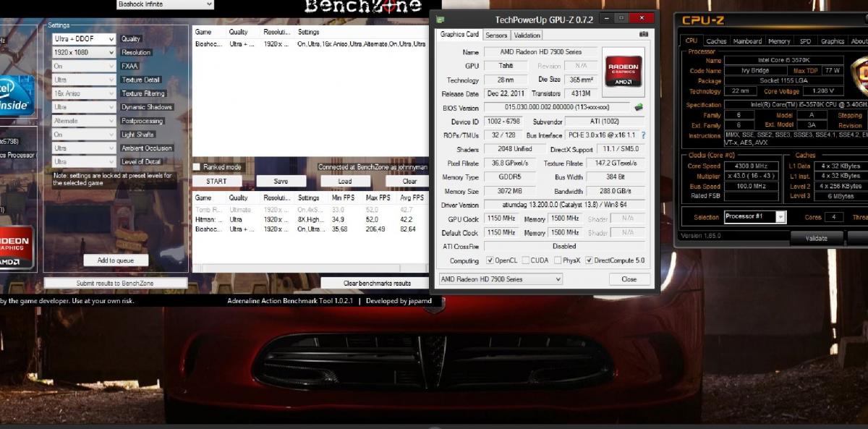Click the Validate button in CPU-Z
The image size is (868, 429).
816,238
